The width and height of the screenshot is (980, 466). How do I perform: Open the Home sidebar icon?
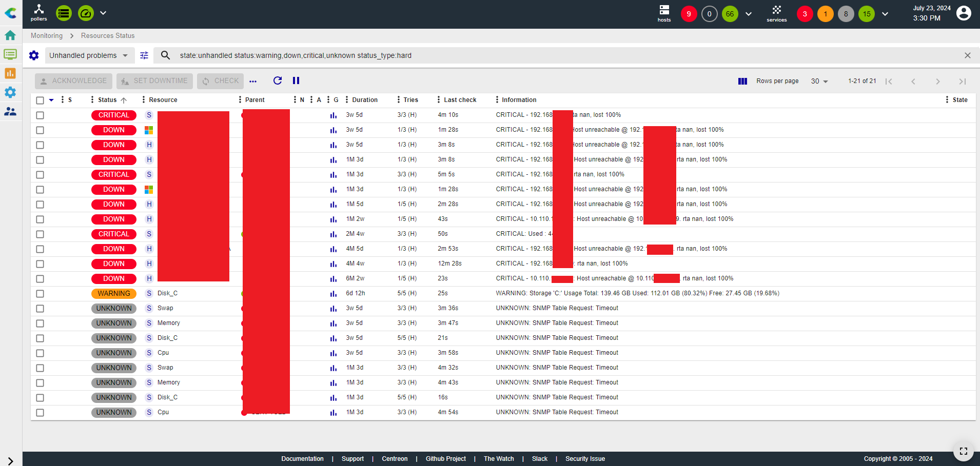[x=10, y=35]
